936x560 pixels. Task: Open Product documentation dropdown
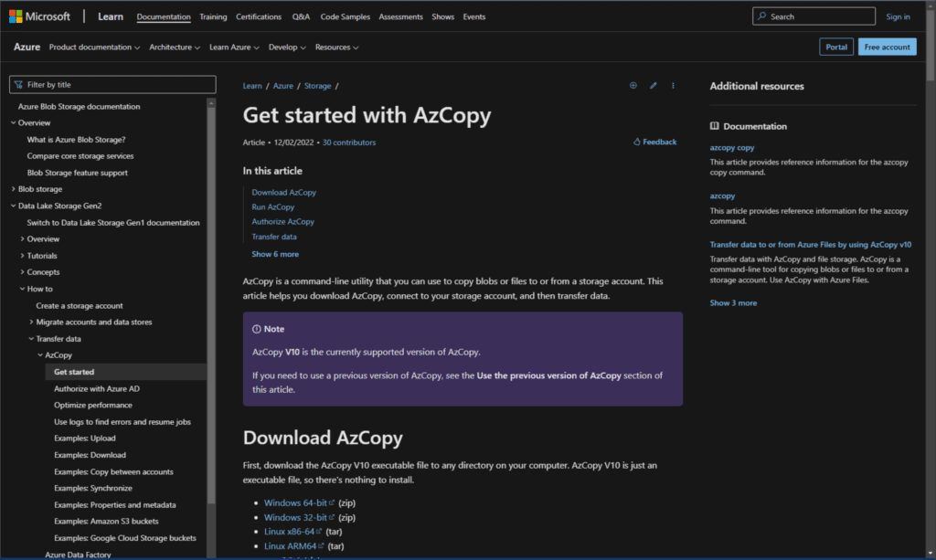[x=94, y=48]
